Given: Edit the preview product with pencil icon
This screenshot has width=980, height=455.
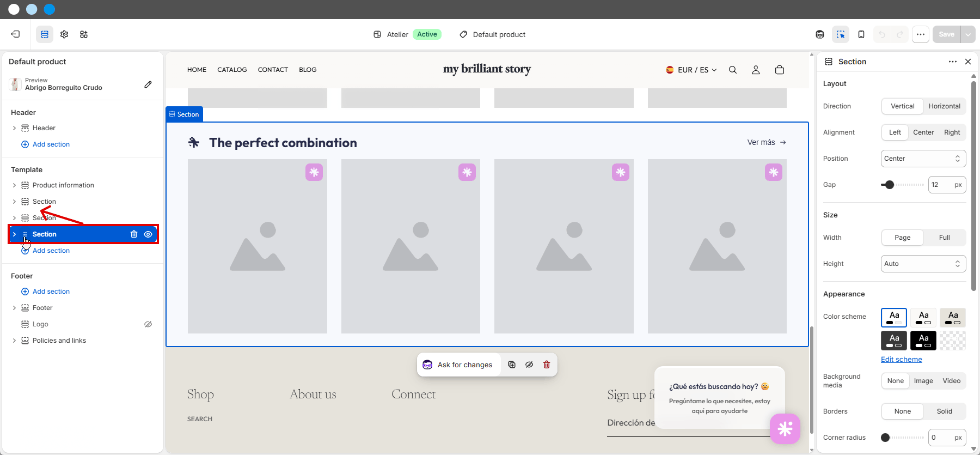Looking at the screenshot, I should pos(148,84).
